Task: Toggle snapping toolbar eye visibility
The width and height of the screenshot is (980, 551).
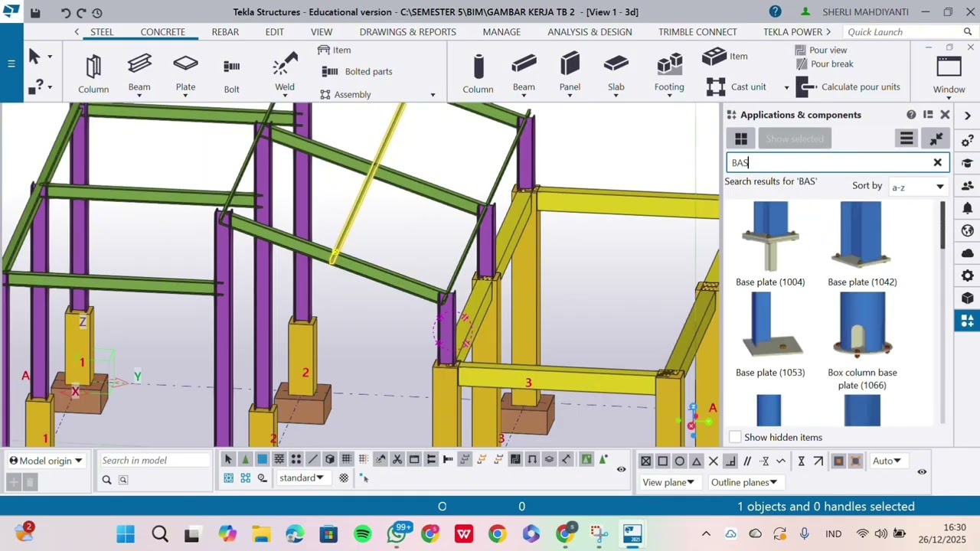Action: coord(922,471)
